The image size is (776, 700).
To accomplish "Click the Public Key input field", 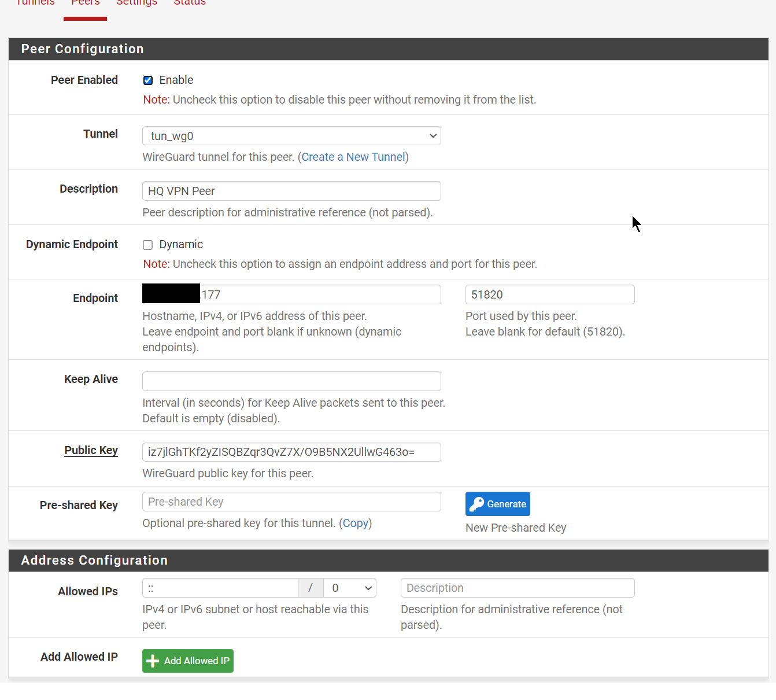I will click(x=291, y=452).
